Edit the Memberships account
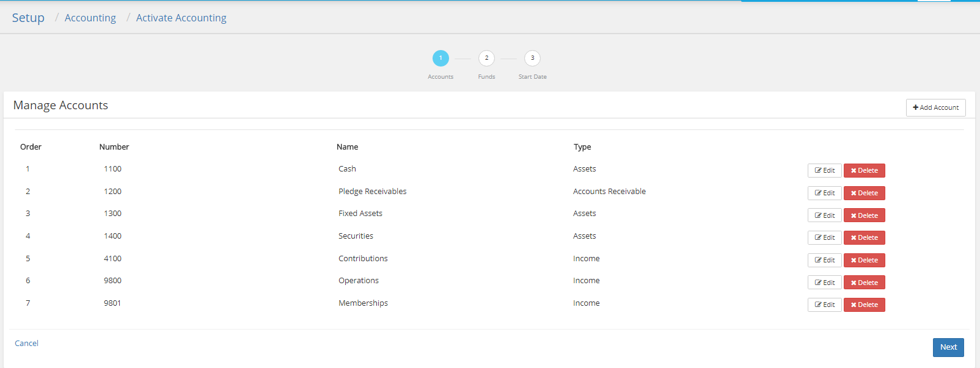The width and height of the screenshot is (980, 368). coord(825,305)
